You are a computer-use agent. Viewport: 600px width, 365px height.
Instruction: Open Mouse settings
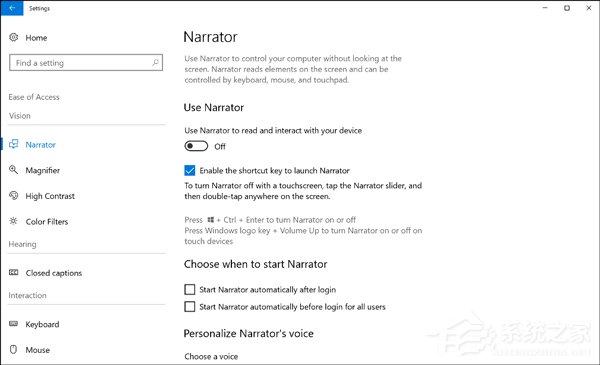click(38, 350)
